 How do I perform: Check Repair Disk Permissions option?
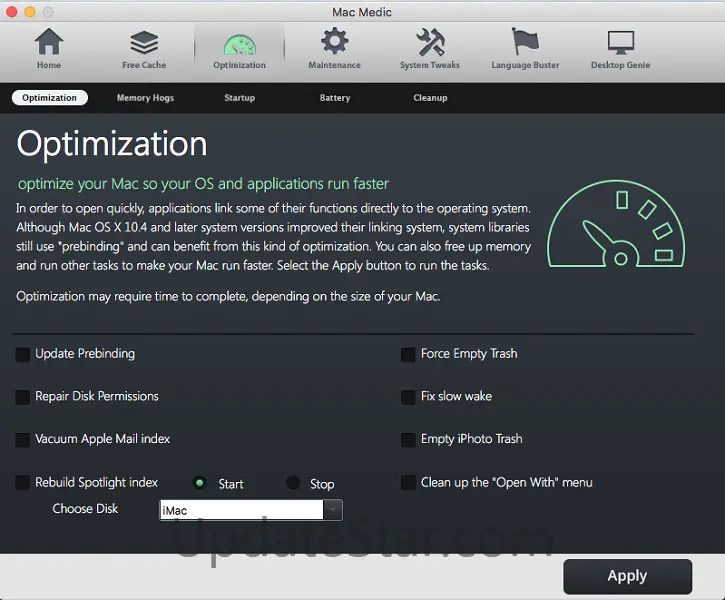23,397
